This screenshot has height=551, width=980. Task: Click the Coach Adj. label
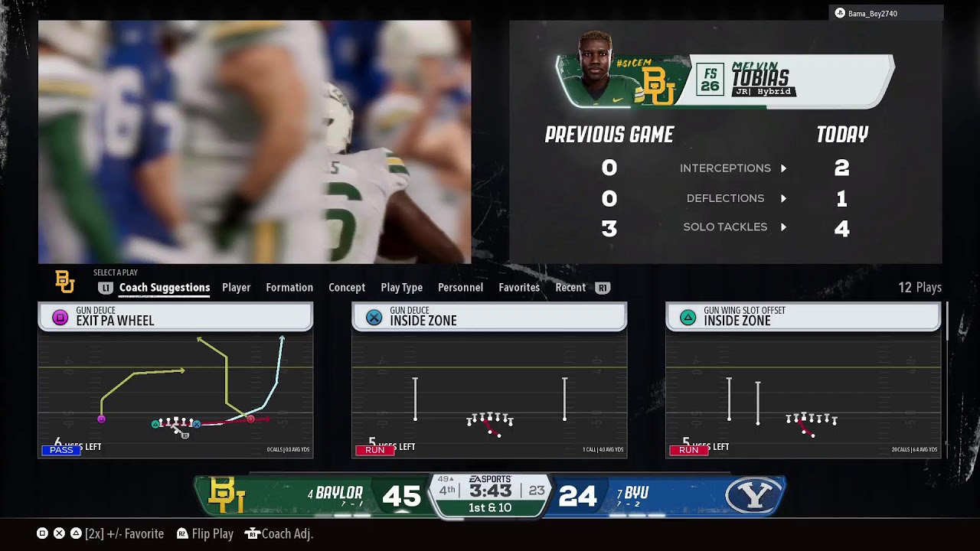tap(287, 534)
